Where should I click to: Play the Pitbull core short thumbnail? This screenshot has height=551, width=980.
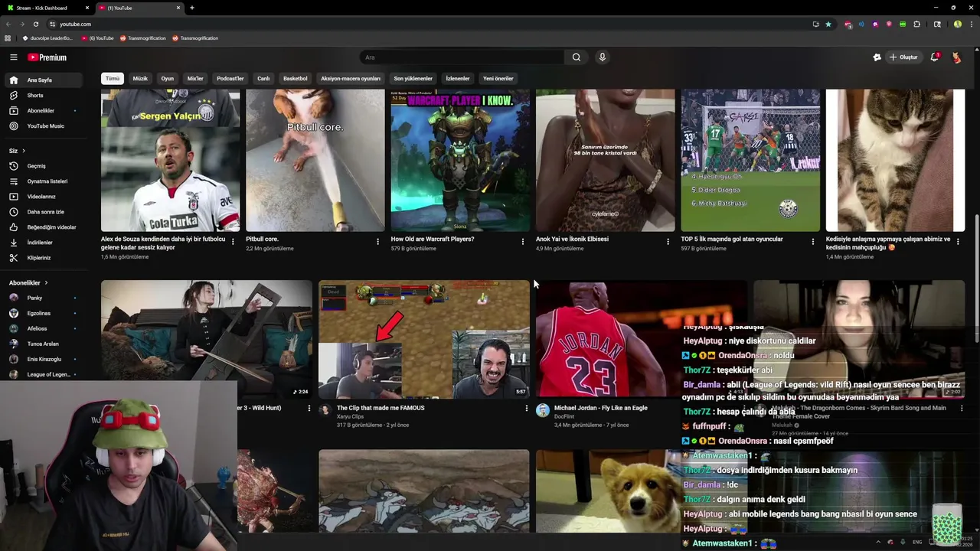click(315, 160)
